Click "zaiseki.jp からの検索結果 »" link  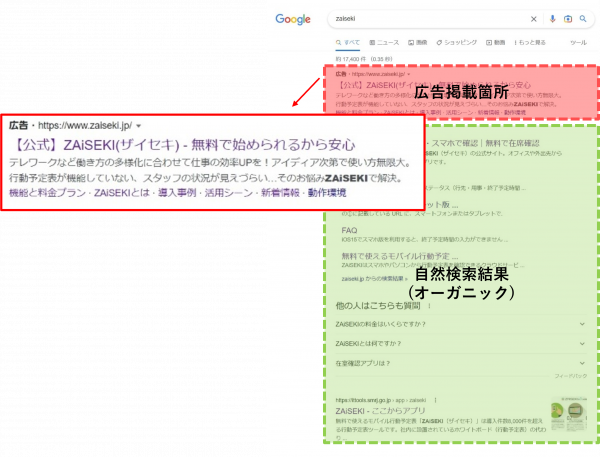point(374,279)
